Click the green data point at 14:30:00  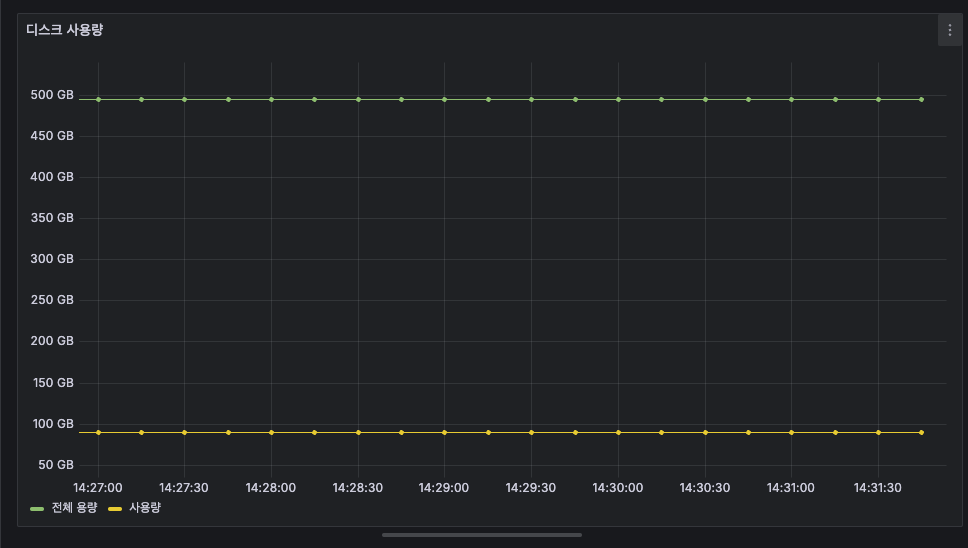[x=618, y=99]
